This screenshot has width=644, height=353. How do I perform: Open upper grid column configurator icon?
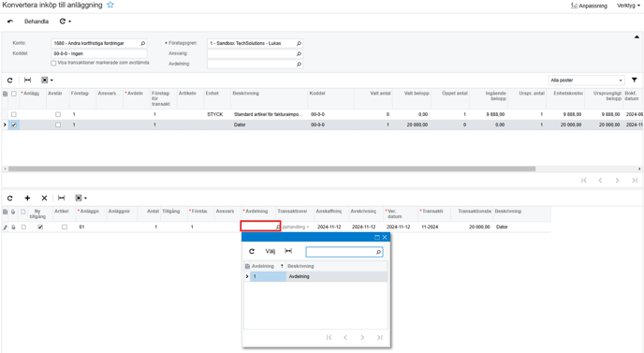tap(5, 94)
